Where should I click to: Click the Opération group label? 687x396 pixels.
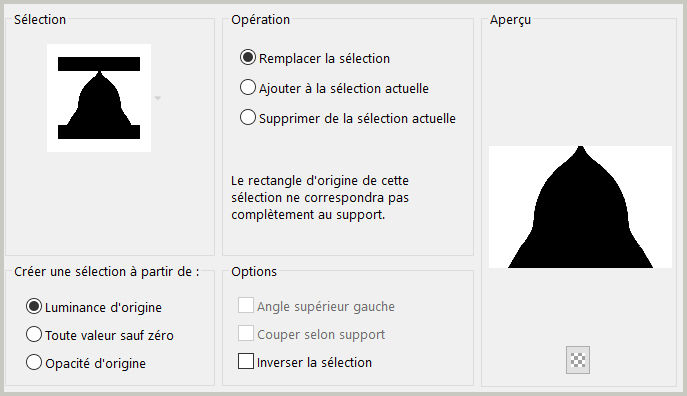click(x=261, y=20)
